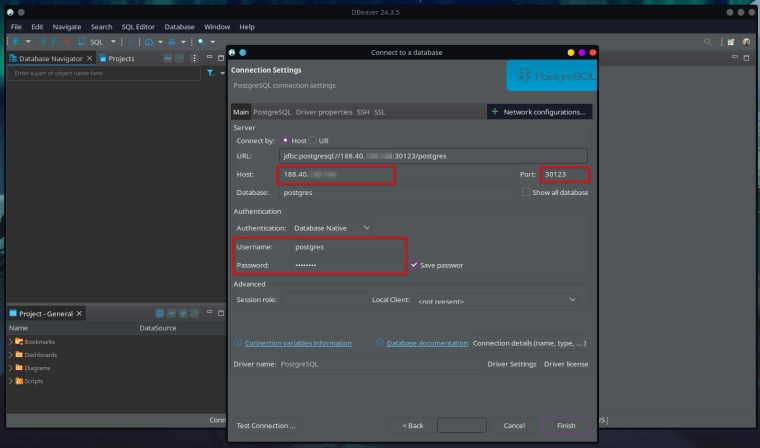The image size is (760, 448).
Task: Expand the Scripts tree folder
Action: point(11,381)
